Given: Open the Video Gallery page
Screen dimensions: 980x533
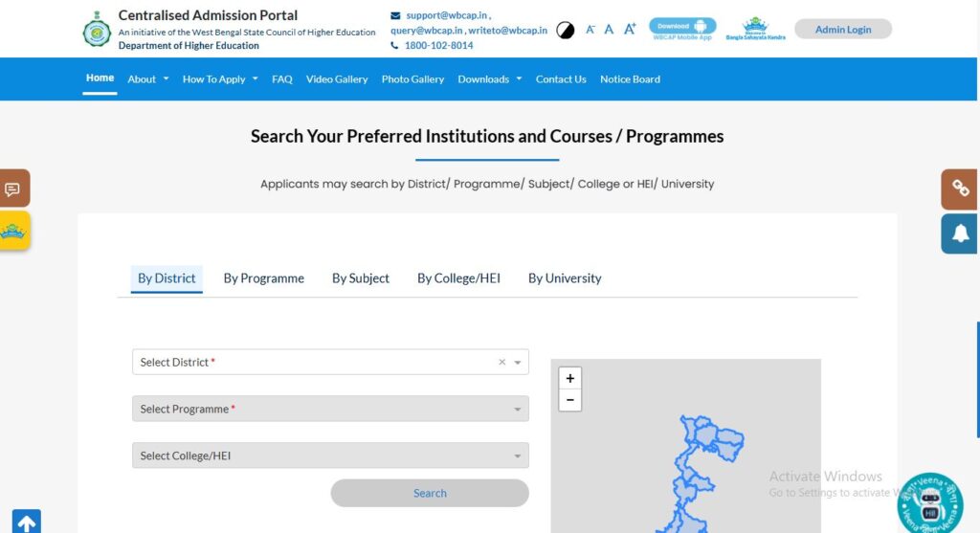Looking at the screenshot, I should 337,79.
